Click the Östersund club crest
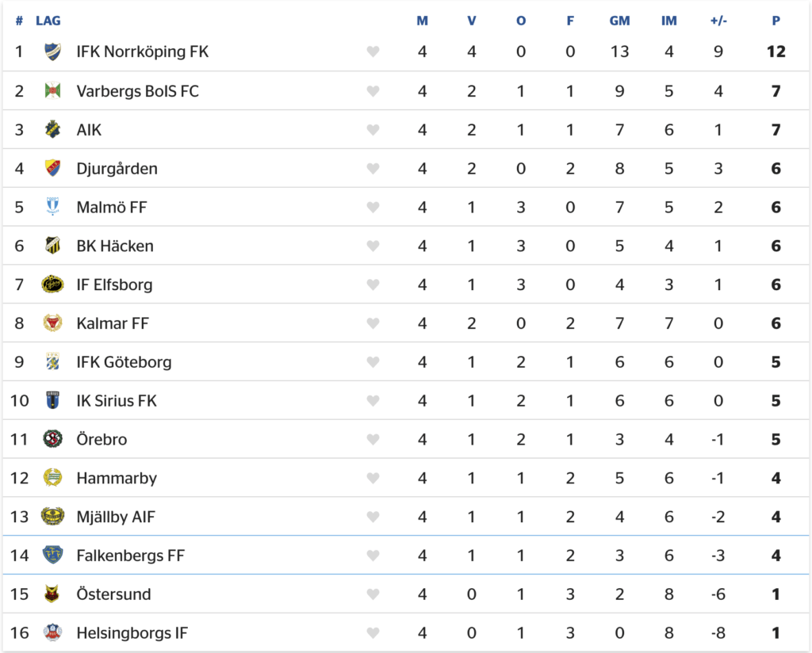This screenshot has width=812, height=653. [52, 594]
